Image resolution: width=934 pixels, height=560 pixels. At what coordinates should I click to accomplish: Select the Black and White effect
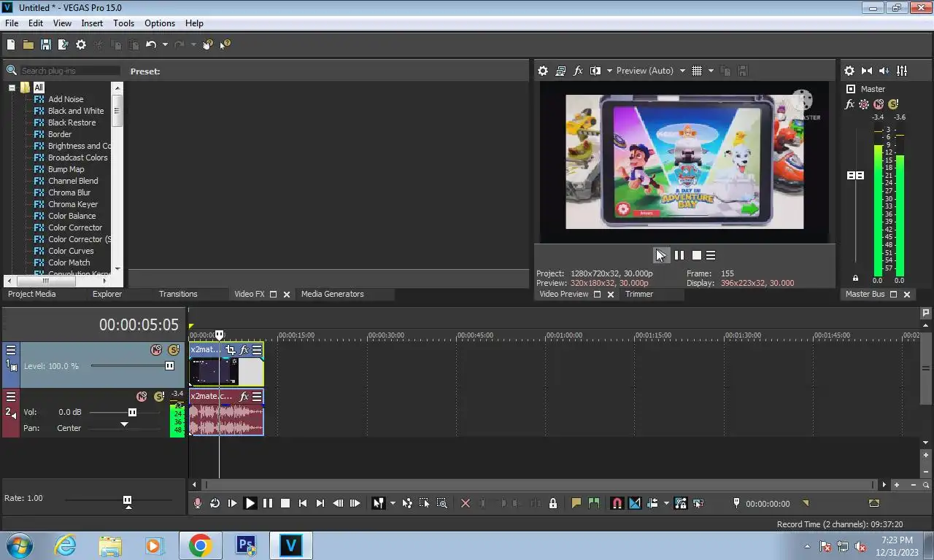(x=75, y=111)
